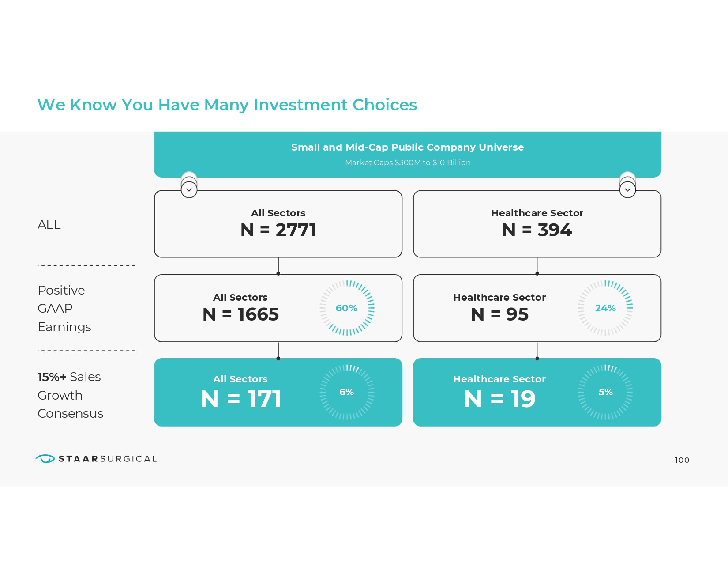Click the 6% circular gauge icon

pyautogui.click(x=347, y=392)
